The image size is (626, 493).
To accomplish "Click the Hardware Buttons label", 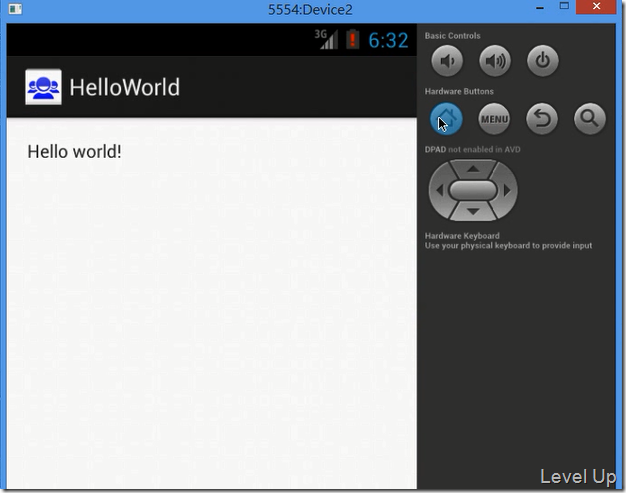I will coord(459,91).
